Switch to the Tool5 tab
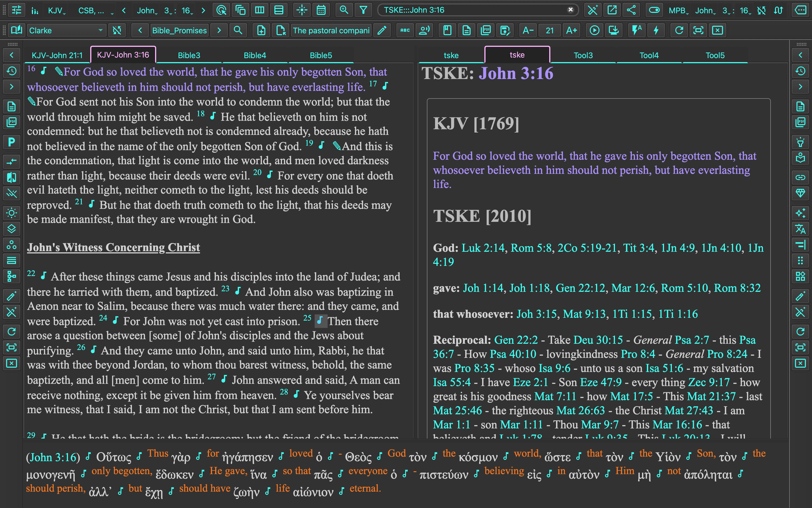The image size is (812, 508). click(x=715, y=55)
